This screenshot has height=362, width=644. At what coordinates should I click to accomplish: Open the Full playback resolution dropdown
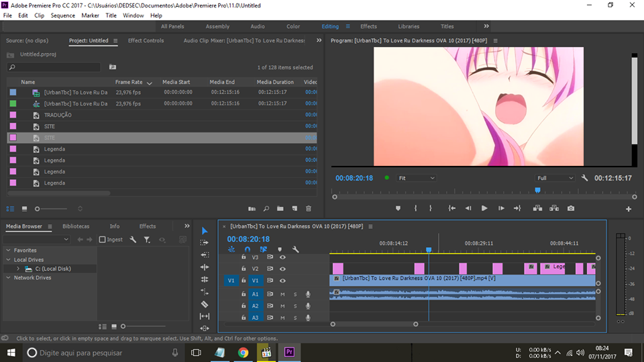(555, 178)
